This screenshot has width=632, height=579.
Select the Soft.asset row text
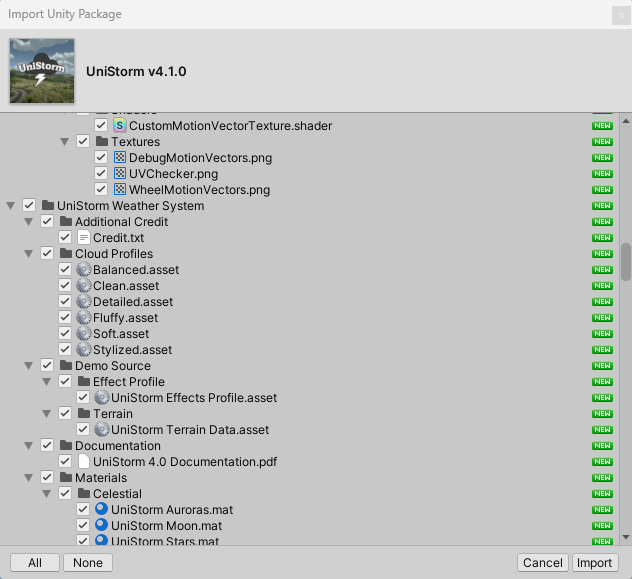(121, 334)
